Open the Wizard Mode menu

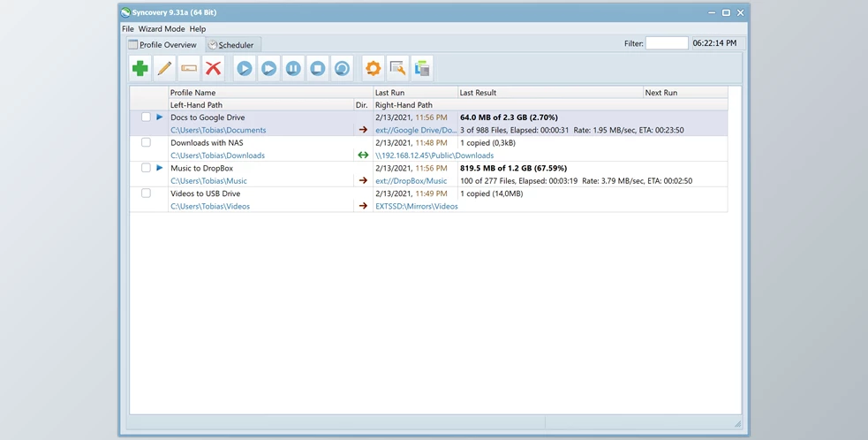pyautogui.click(x=162, y=29)
